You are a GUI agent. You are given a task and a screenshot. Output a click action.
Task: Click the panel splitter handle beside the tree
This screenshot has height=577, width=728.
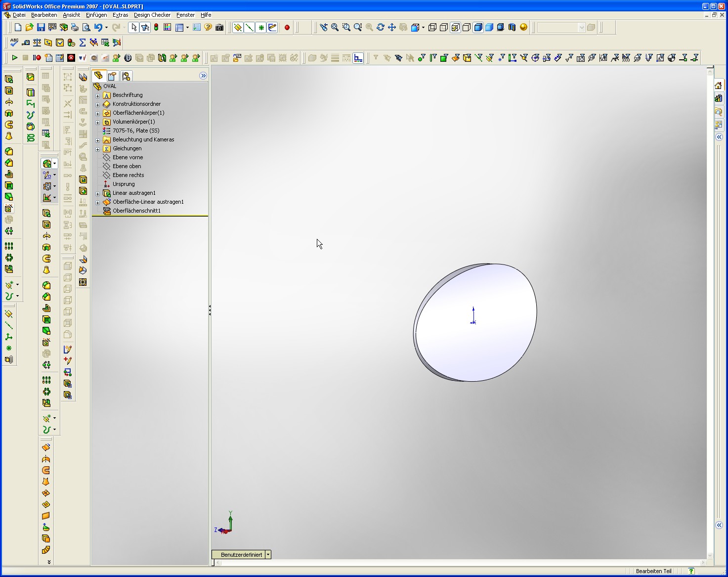click(210, 310)
